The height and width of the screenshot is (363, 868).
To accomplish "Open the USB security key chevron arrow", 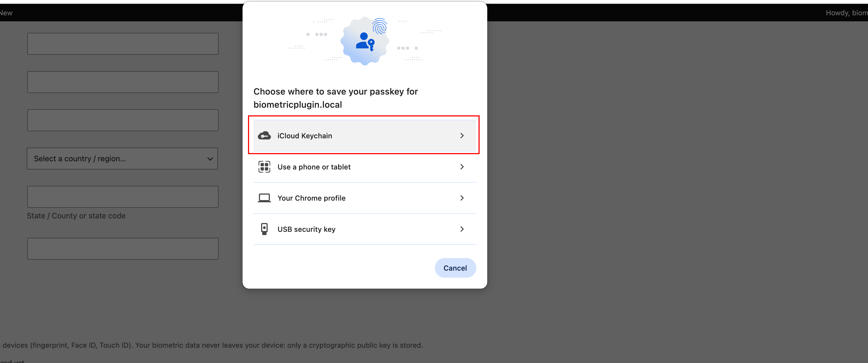I will click(x=462, y=229).
